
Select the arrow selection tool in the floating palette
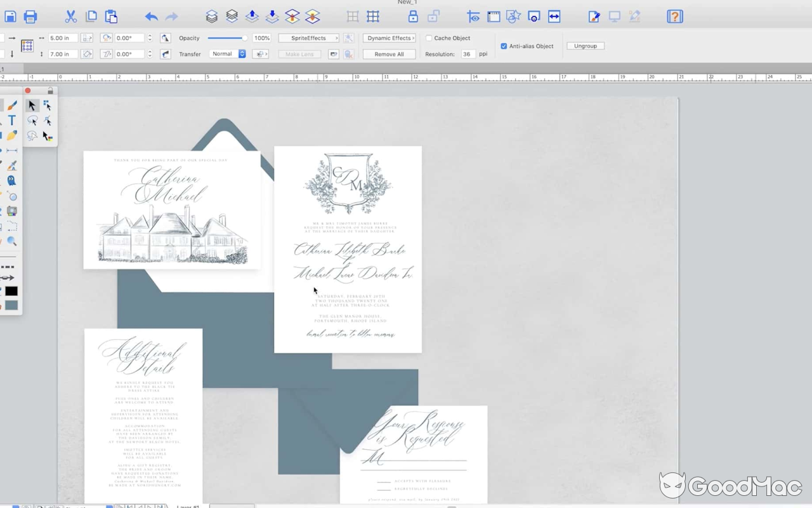point(32,105)
